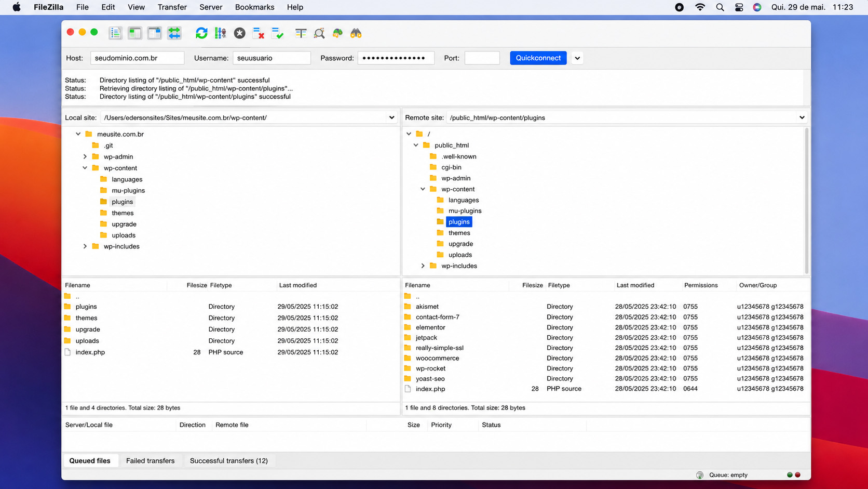The image size is (868, 489).
Task: Open the Apple menu
Action: click(17, 7)
